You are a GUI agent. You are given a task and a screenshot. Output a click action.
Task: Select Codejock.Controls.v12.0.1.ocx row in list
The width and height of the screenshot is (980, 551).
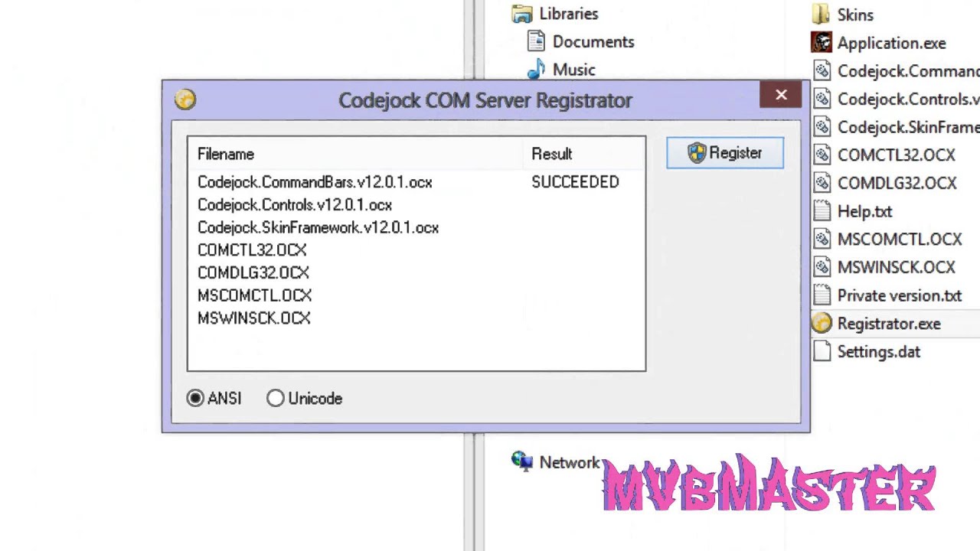(x=416, y=205)
